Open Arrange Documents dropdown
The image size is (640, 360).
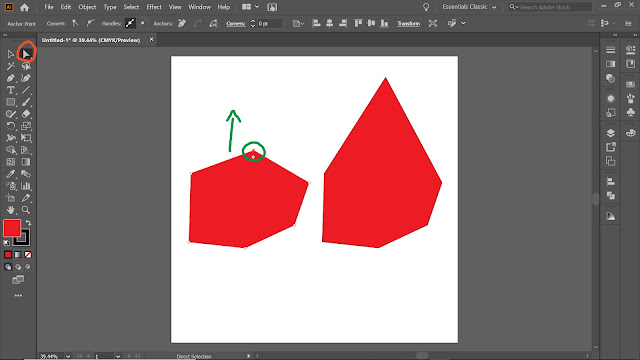(x=251, y=7)
